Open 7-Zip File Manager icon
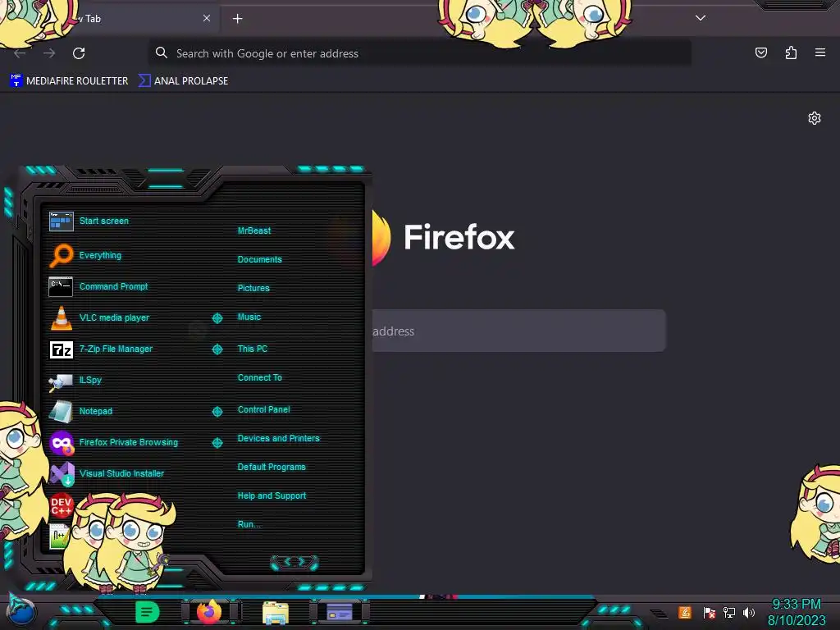The height and width of the screenshot is (630, 840). click(61, 349)
